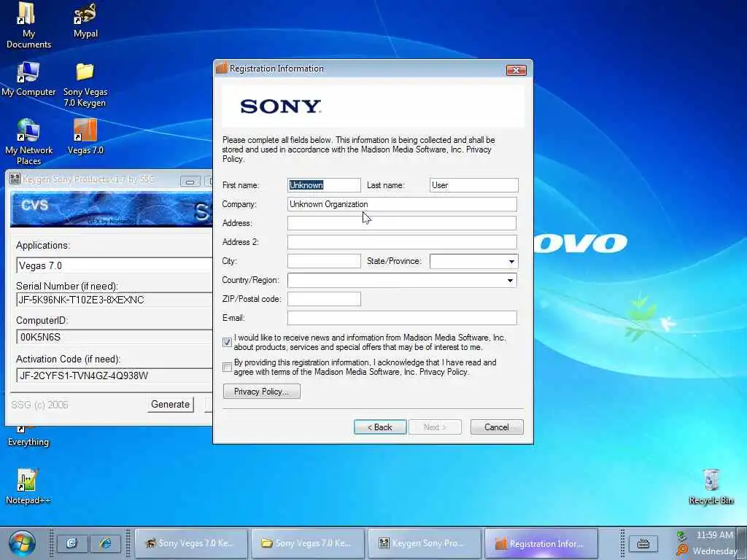Click the Company field

[x=402, y=204]
